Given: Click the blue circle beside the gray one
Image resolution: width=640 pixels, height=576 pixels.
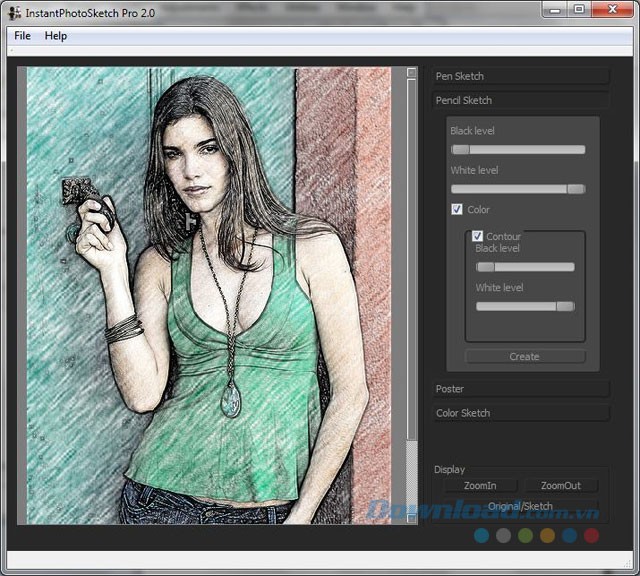Looking at the screenshot, I should (481, 536).
